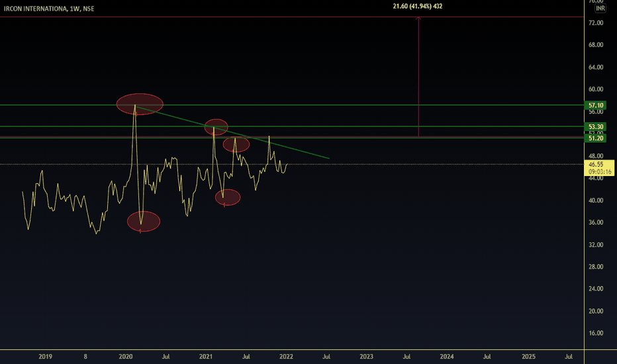This screenshot has height=364, width=617.
Task: Click the 68.00 price axis tick
Action: pyautogui.click(x=596, y=45)
